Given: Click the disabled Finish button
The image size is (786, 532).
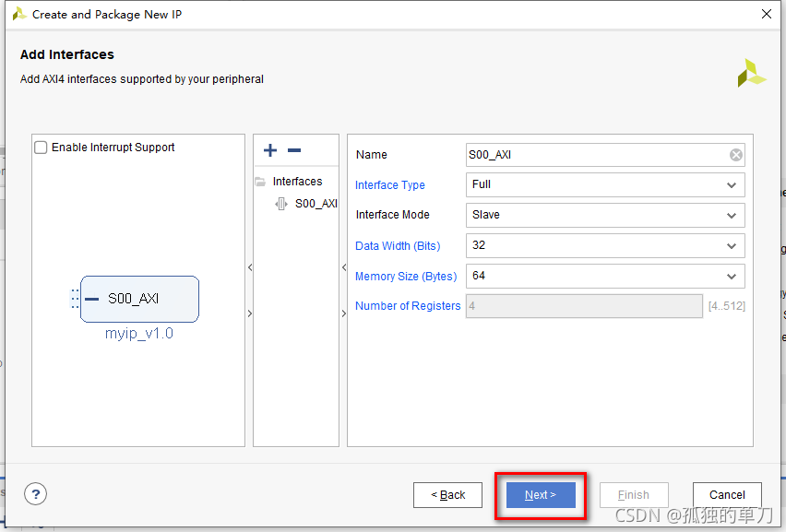Looking at the screenshot, I should [634, 495].
